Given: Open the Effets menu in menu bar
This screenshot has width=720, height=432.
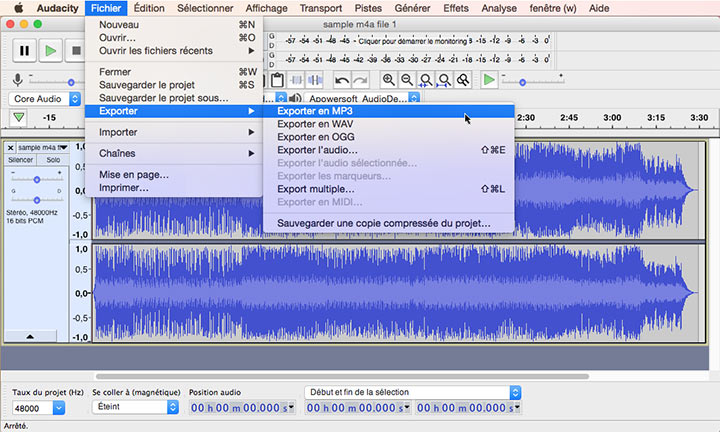Looking at the screenshot, I should pyautogui.click(x=455, y=8).
